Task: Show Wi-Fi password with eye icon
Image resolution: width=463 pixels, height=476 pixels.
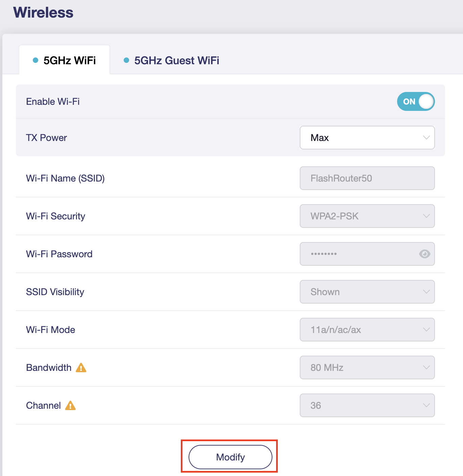Action: click(x=424, y=254)
